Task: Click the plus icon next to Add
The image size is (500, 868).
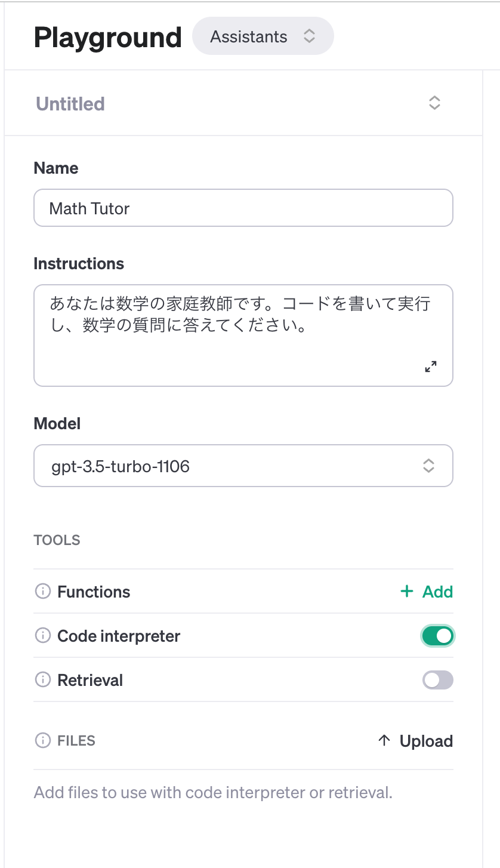Action: coord(406,592)
